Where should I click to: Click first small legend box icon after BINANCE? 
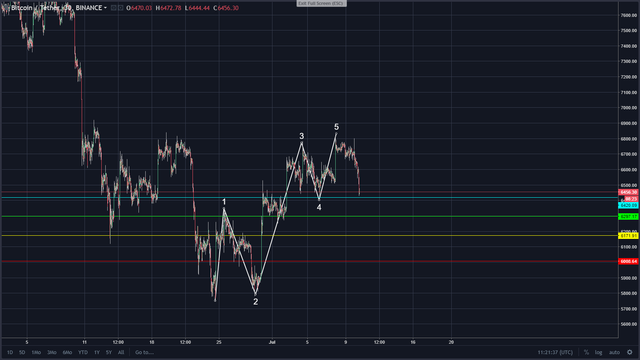point(113,8)
